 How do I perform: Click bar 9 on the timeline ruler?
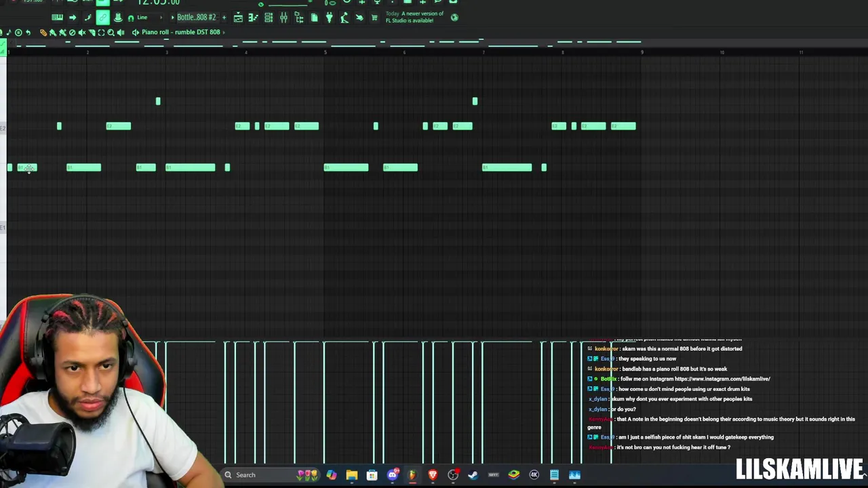pos(642,52)
